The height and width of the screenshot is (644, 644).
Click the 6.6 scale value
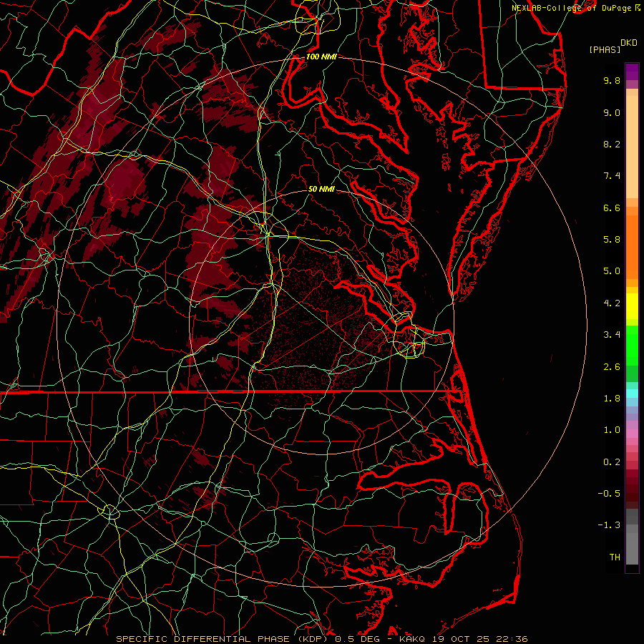pos(612,208)
